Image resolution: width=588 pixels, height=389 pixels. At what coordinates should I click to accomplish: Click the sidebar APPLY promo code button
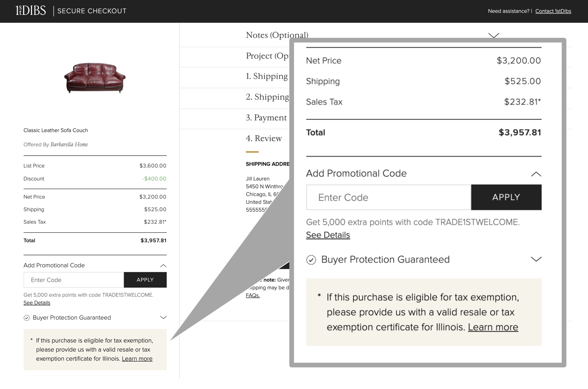tap(145, 280)
